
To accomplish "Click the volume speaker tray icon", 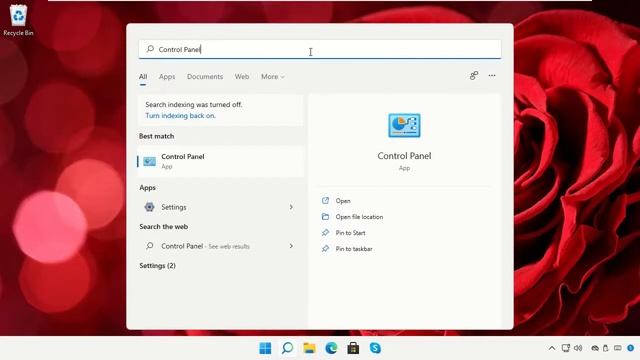I will [x=578, y=348].
